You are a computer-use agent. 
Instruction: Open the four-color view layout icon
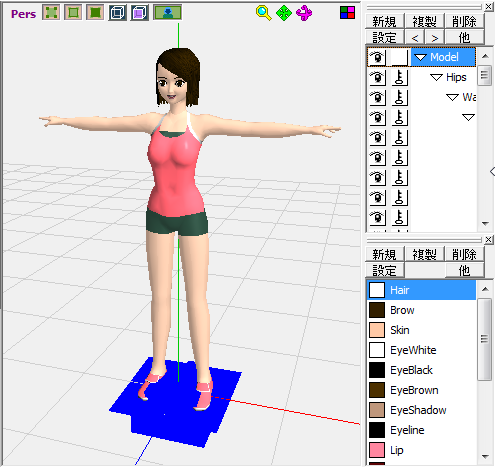tap(347, 13)
